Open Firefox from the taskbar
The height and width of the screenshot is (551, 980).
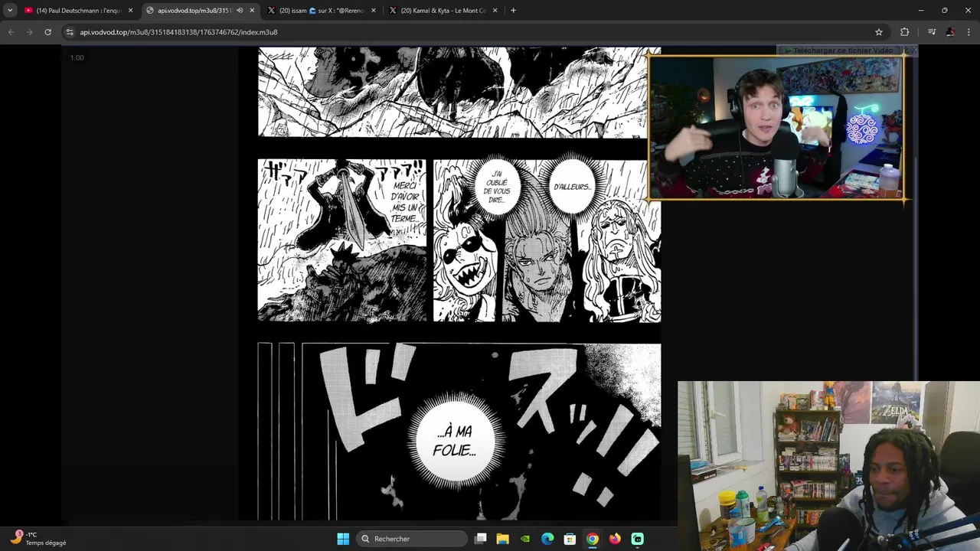(615, 539)
